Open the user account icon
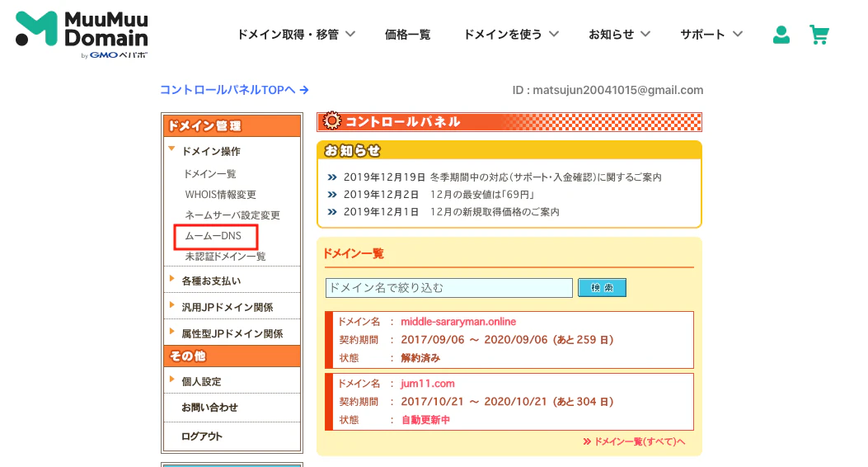 point(781,35)
